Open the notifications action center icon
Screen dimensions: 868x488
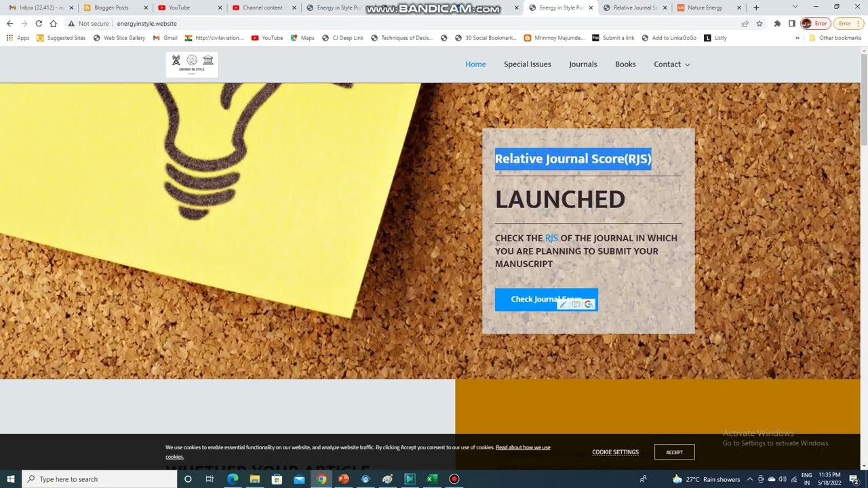[854, 479]
